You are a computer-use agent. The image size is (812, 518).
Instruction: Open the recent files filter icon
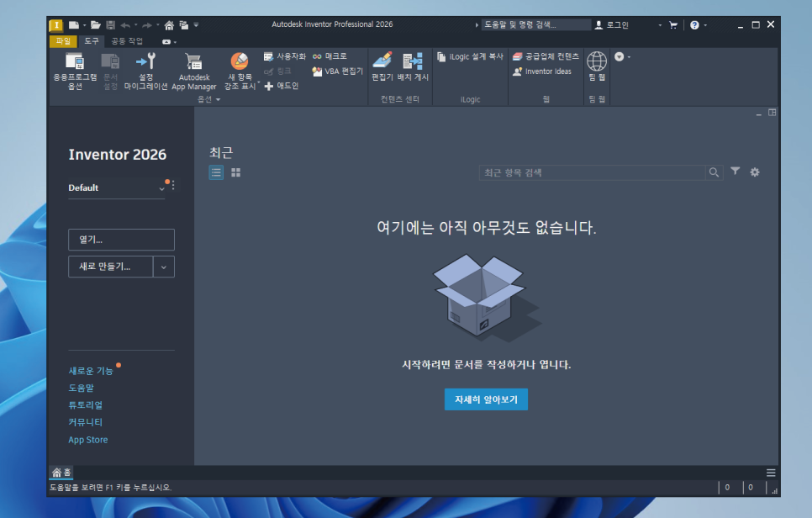click(735, 171)
